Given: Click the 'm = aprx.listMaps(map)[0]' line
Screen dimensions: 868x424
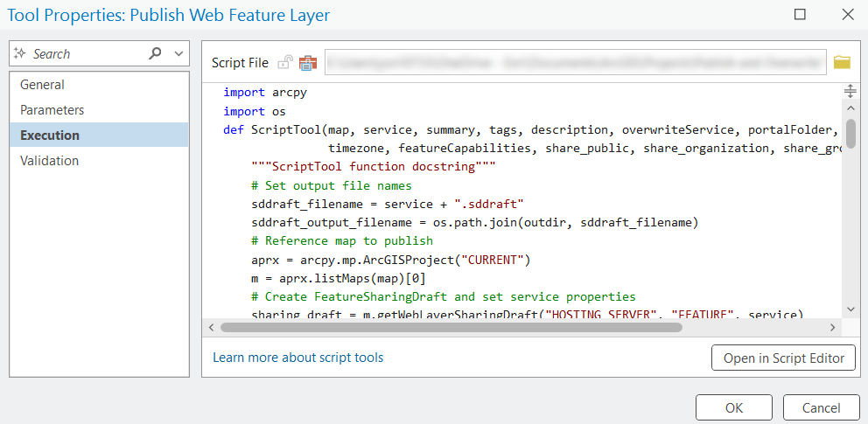Looking at the screenshot, I should [x=338, y=277].
